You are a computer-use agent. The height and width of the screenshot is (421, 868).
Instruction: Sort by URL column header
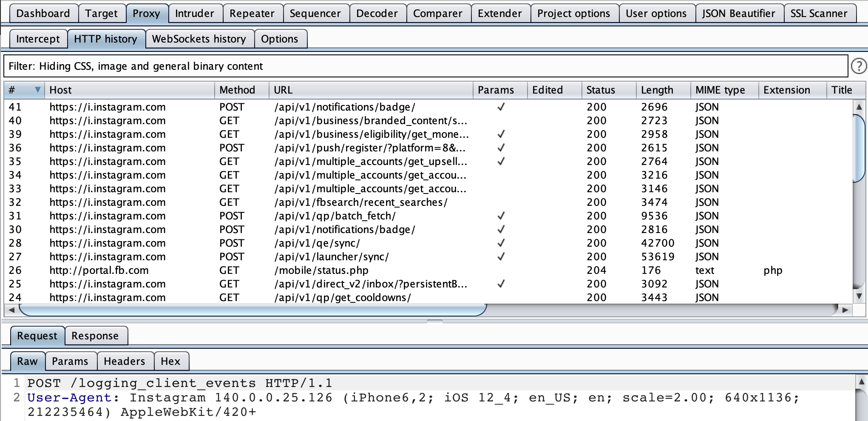click(371, 90)
